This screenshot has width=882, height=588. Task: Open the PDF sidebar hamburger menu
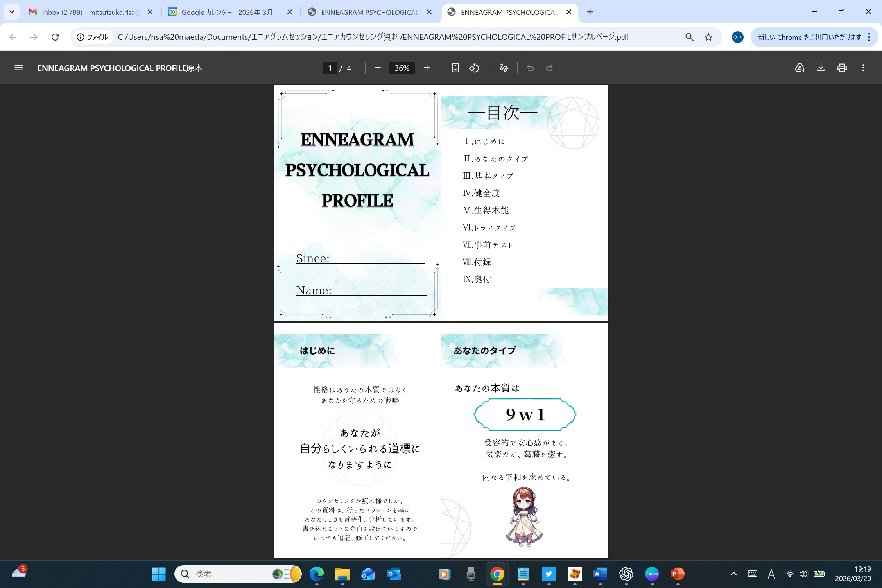coord(18,68)
